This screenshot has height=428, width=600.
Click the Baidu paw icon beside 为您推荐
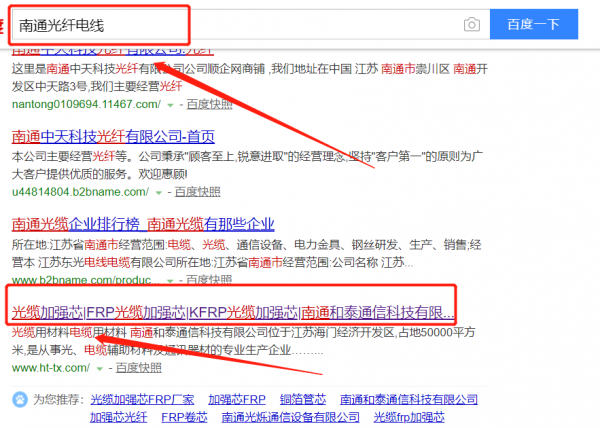[20, 399]
